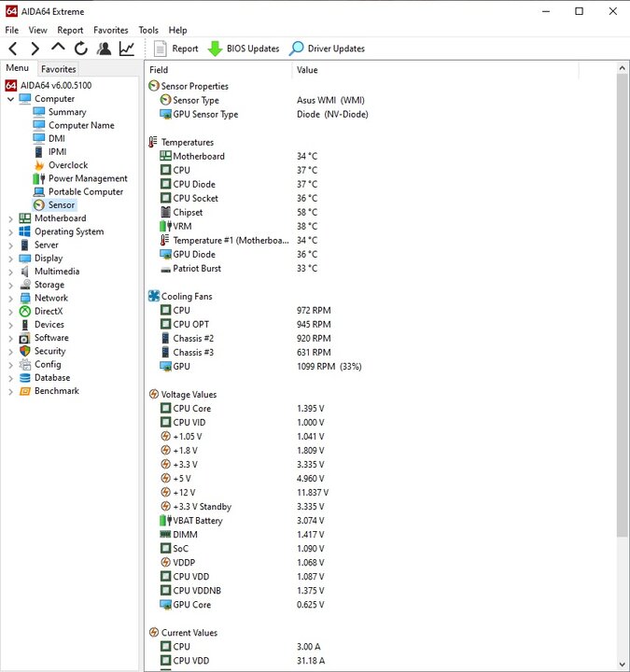Open the Power Management battery icon item

39,178
